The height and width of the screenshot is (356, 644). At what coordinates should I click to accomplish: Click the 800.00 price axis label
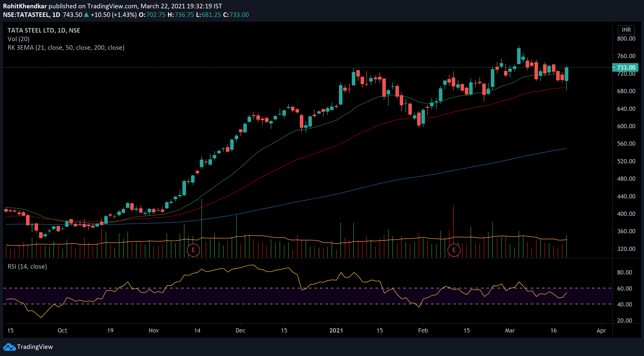click(626, 39)
